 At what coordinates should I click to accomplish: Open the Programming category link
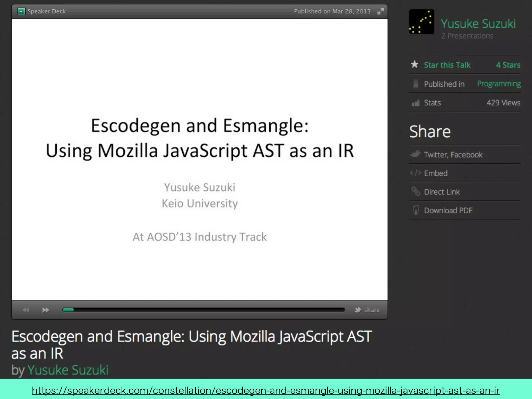499,84
